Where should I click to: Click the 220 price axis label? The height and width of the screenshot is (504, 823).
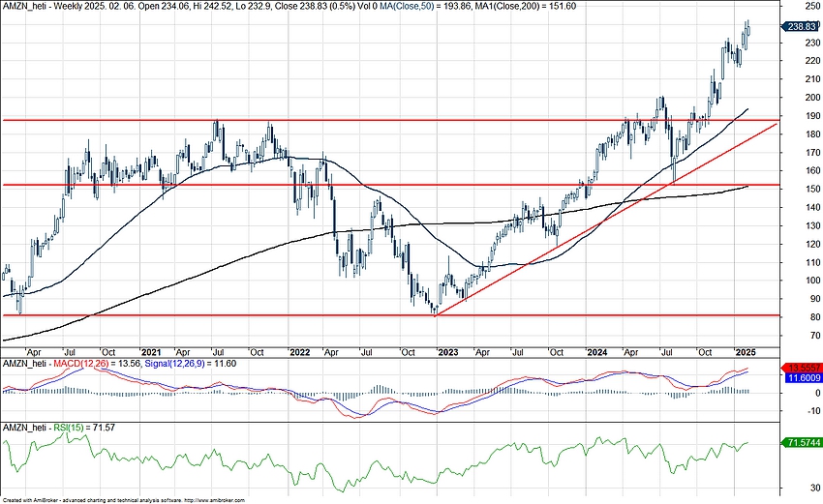[x=813, y=61]
